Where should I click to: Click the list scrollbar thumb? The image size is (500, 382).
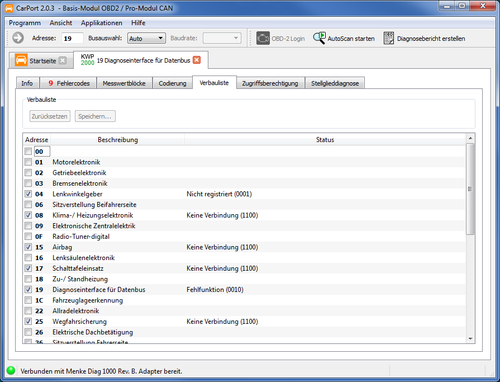pos(470,189)
